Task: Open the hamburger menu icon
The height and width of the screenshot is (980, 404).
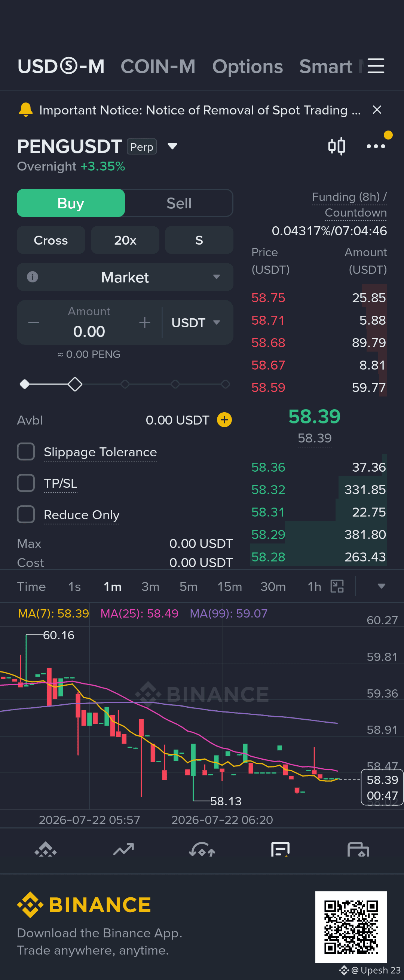Action: click(376, 66)
